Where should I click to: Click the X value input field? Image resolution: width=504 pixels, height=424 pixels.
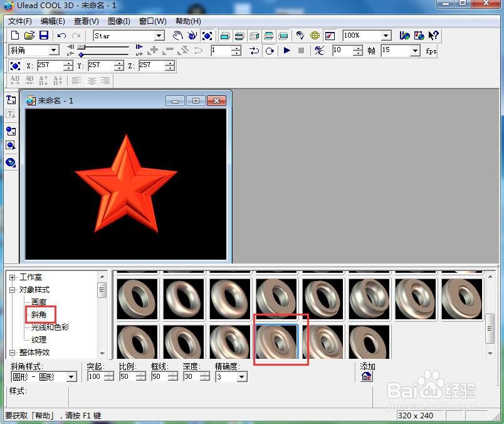pyautogui.click(x=50, y=66)
